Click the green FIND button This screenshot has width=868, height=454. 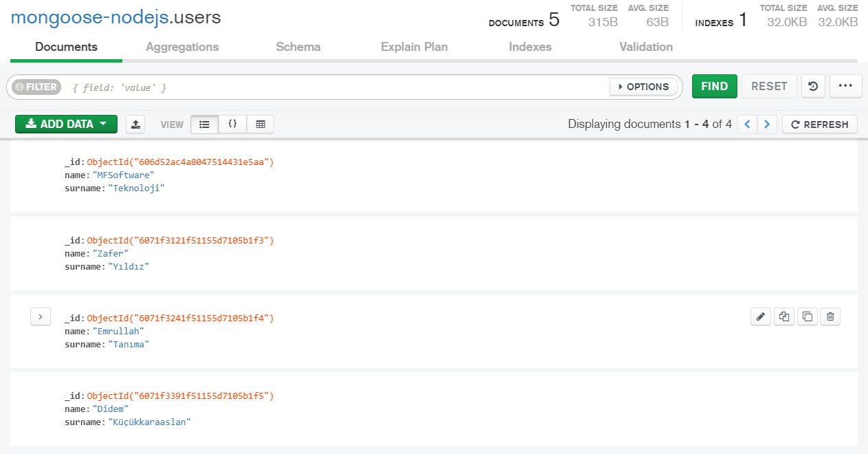pyautogui.click(x=714, y=87)
